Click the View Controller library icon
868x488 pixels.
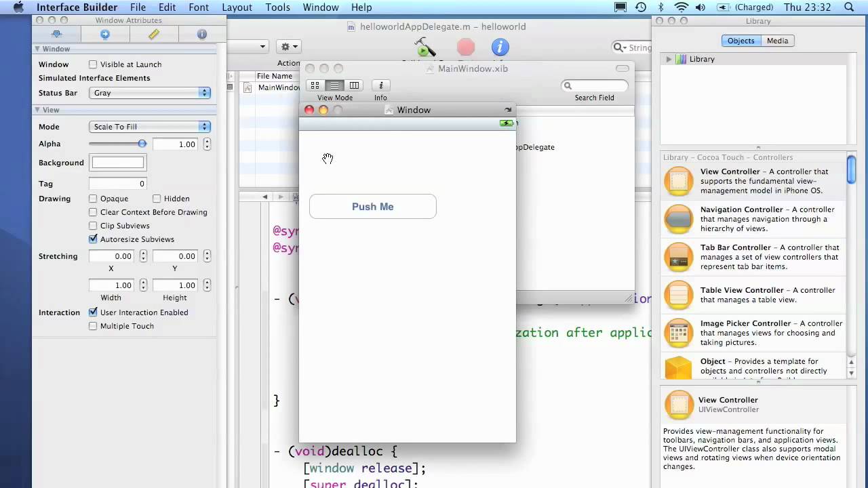tap(679, 181)
